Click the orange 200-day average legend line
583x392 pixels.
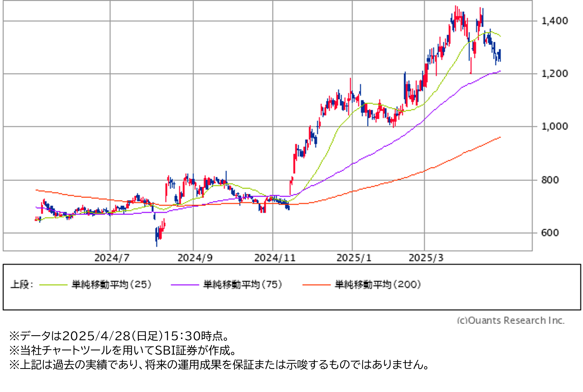pyautogui.click(x=316, y=285)
